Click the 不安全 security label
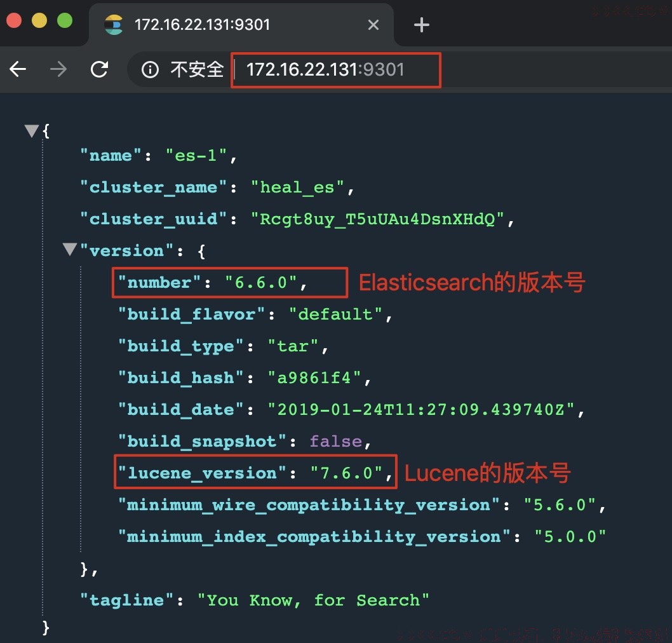This screenshot has height=643, width=672. [197, 69]
